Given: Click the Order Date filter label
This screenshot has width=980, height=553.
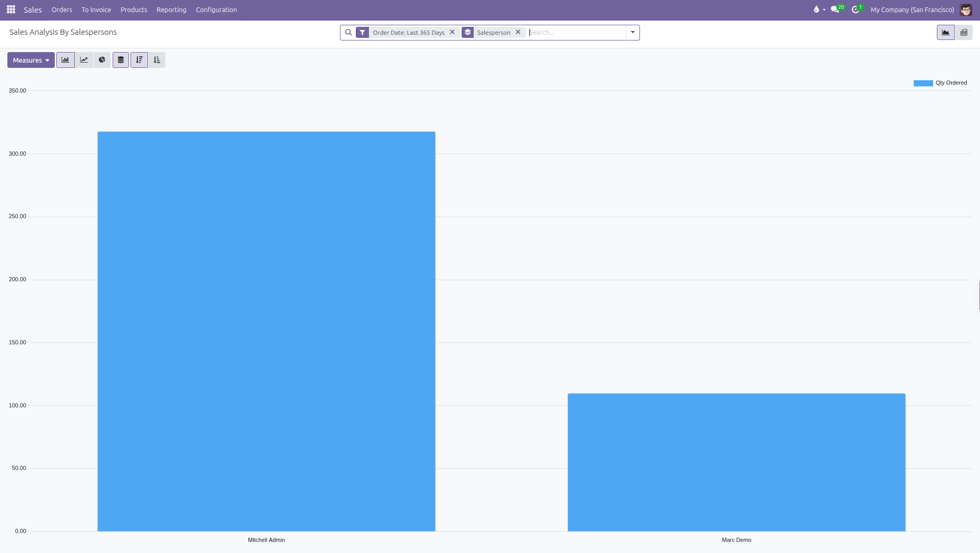Looking at the screenshot, I should (x=408, y=33).
